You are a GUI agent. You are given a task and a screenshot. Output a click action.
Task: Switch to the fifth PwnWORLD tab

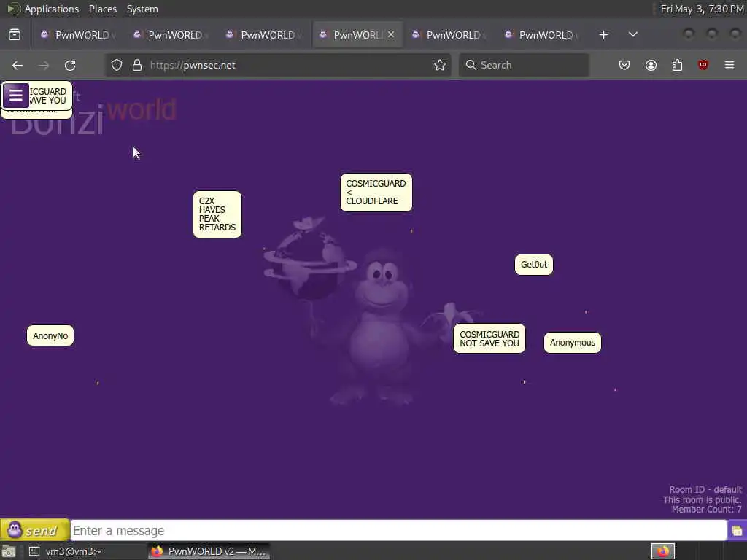[449, 35]
